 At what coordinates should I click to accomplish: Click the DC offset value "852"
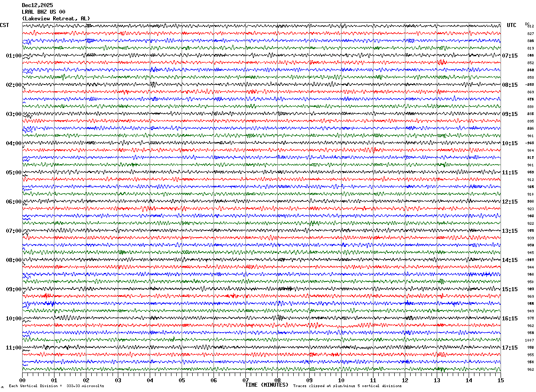click(530, 63)
